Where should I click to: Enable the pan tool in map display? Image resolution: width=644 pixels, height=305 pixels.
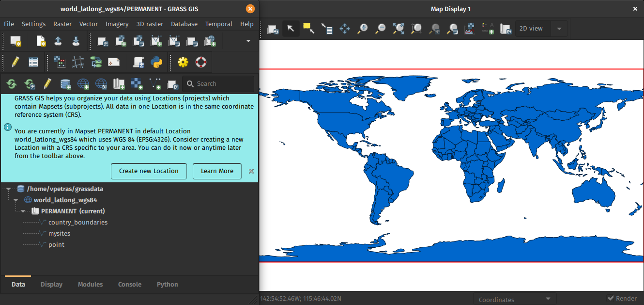click(345, 29)
